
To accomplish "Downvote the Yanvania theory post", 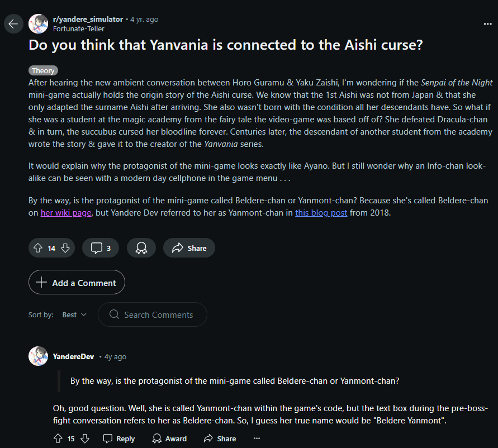I will click(65, 248).
